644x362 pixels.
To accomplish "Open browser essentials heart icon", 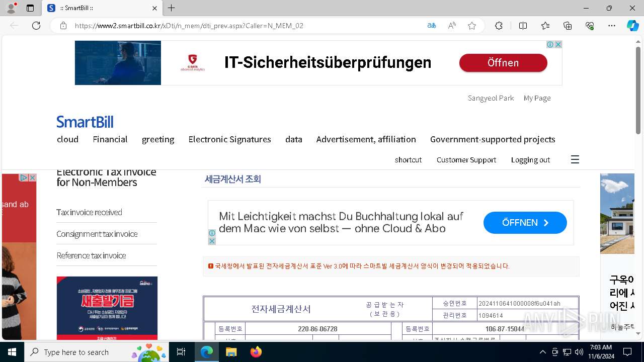I will coord(590,26).
